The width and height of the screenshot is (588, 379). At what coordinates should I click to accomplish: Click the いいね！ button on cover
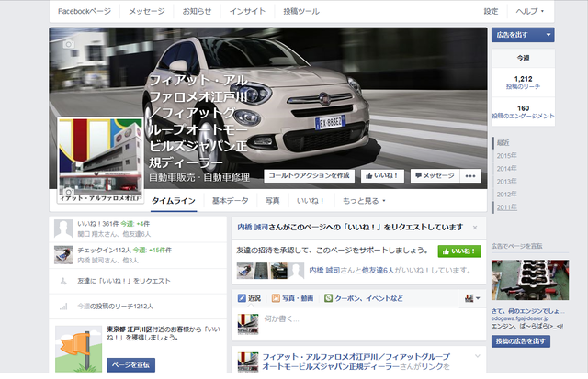point(382,175)
